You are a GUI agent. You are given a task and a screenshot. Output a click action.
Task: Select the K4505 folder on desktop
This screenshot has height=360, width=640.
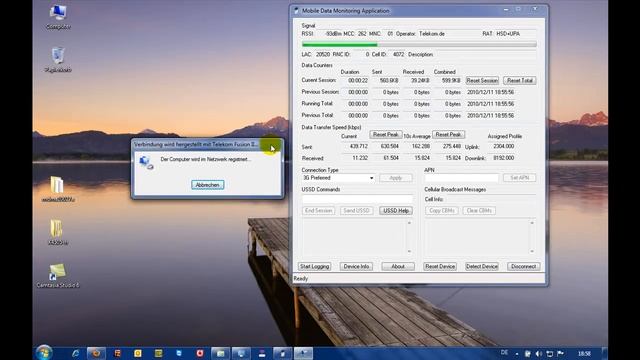(58, 232)
